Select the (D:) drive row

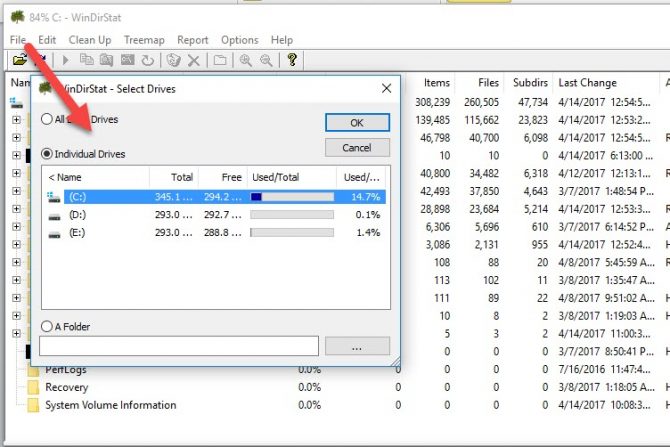214,215
